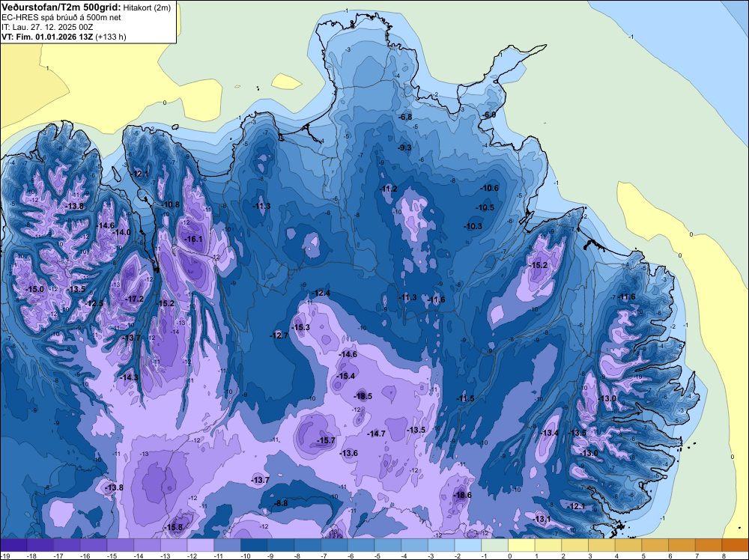Screen dimensions: 749x560
Task: Click the -6.8 temperature label
Action: (x=404, y=117)
